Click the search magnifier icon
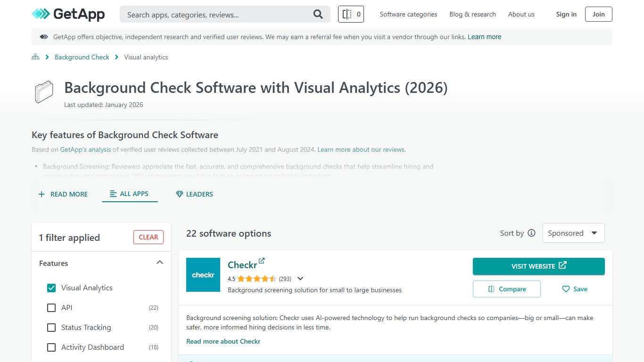This screenshot has height=362, width=644. tap(318, 14)
